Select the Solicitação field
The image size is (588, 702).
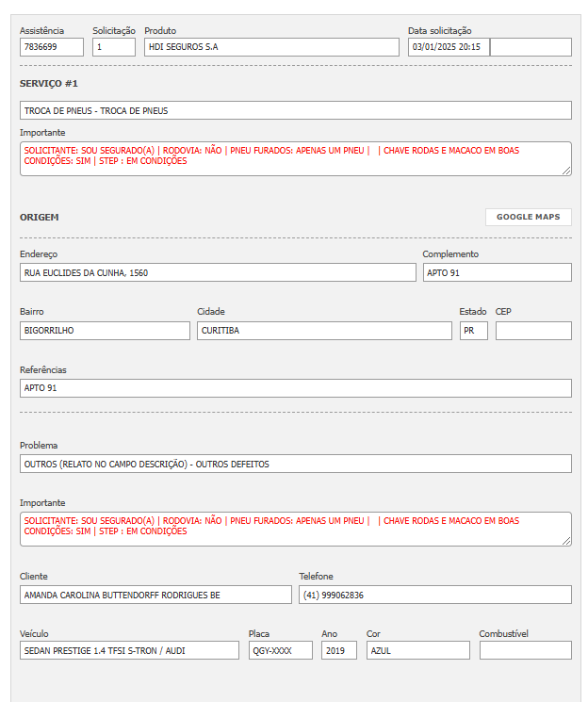[114, 47]
